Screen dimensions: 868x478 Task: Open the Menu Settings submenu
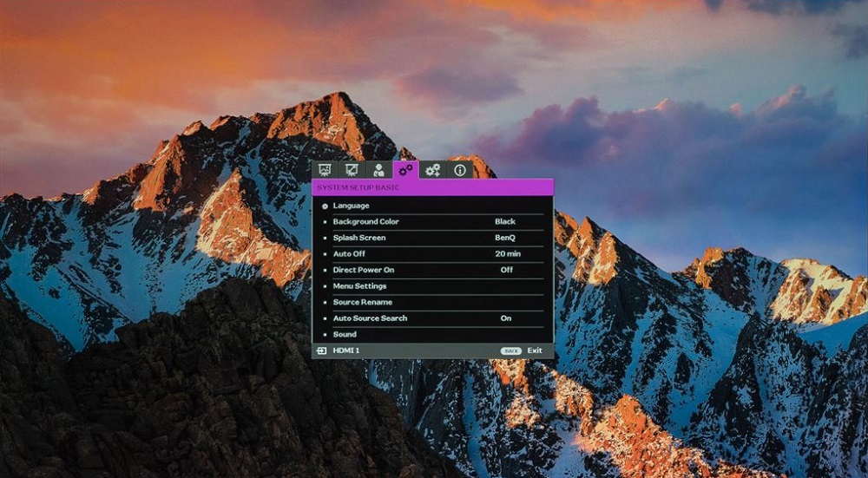tap(433, 286)
